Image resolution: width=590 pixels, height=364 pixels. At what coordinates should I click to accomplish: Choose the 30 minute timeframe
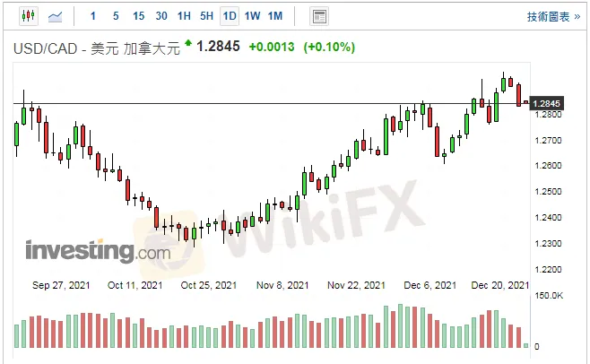coord(161,16)
